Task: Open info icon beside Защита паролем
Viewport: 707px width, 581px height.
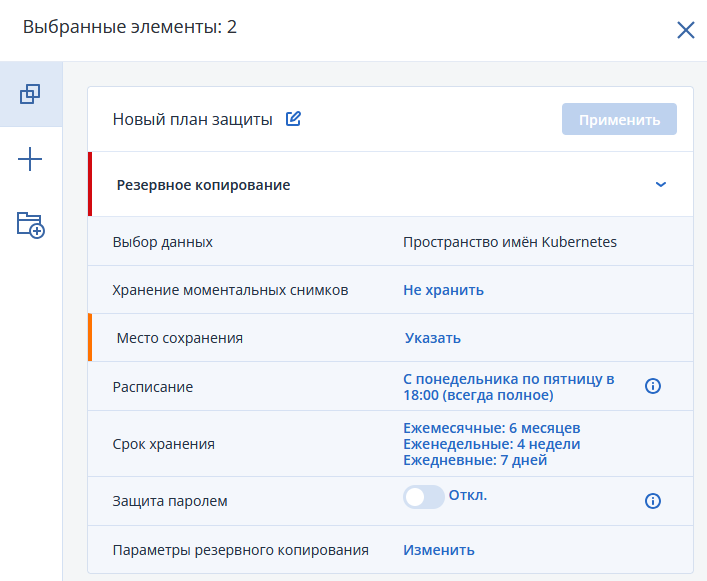Action: coord(653,501)
